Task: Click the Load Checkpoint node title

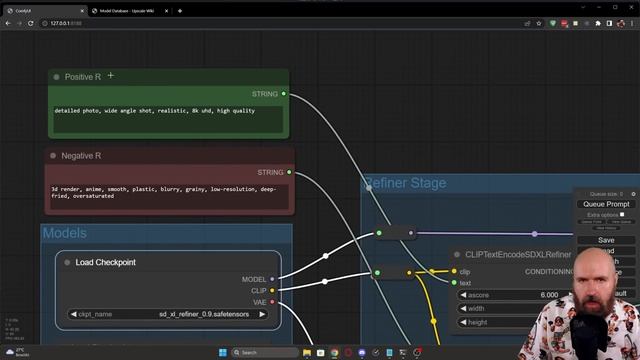Action: (105, 262)
